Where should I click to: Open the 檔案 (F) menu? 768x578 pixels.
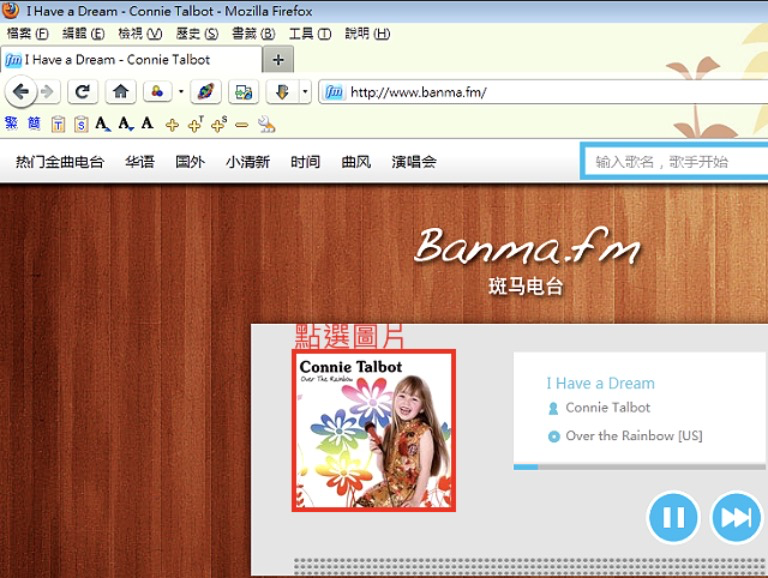click(27, 33)
